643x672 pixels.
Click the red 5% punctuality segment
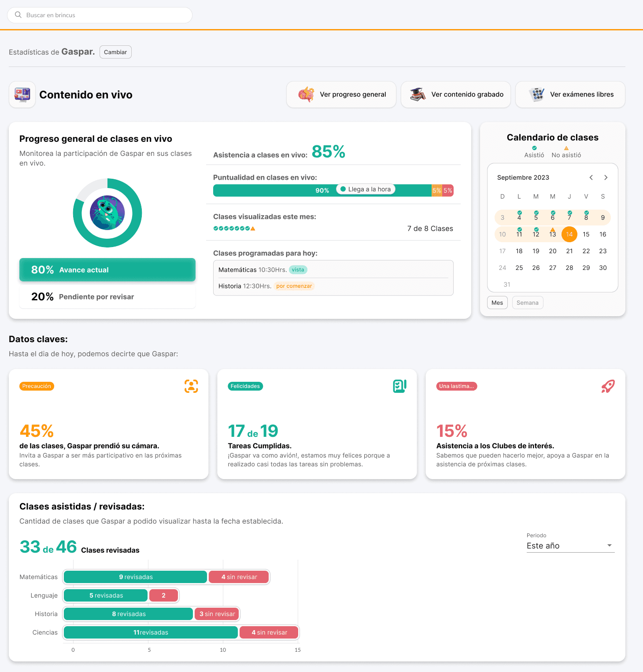448,190
